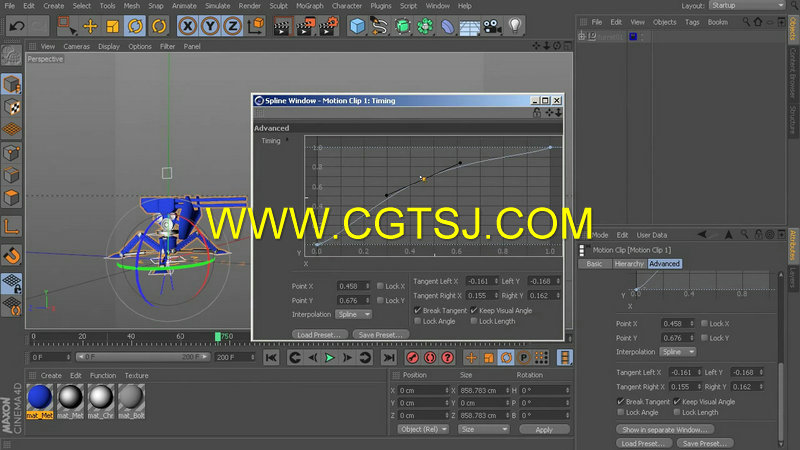Click the Position X coordinate field

click(x=423, y=390)
